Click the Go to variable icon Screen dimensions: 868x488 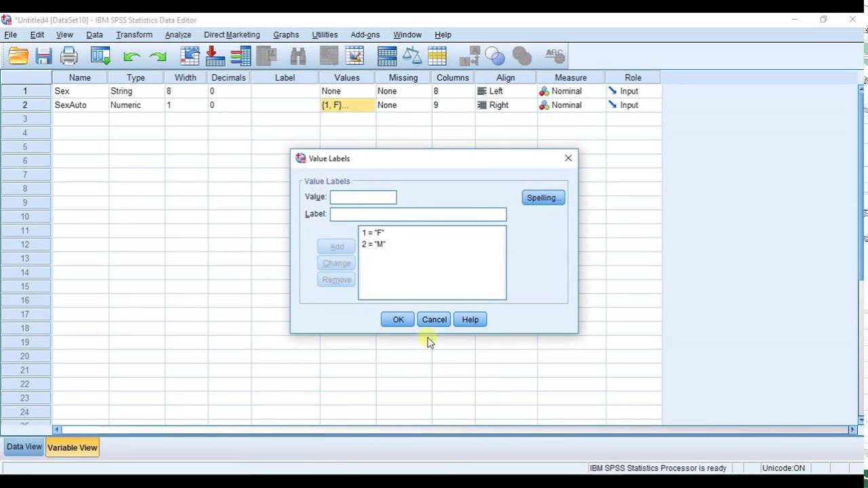(215, 56)
